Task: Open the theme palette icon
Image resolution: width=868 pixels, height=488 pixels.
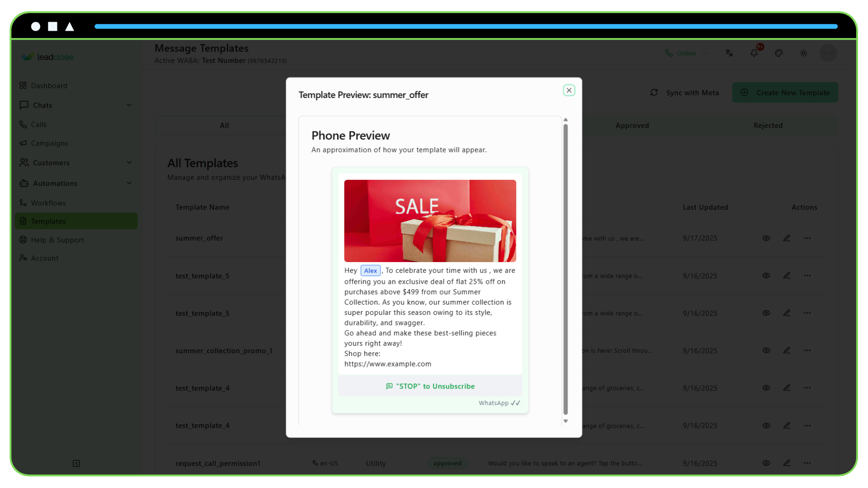Action: [x=779, y=53]
